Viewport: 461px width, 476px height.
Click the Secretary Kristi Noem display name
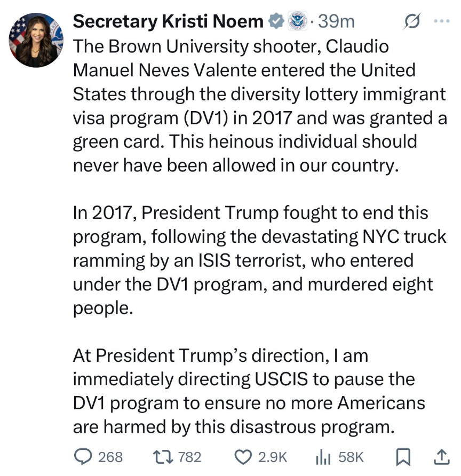(x=168, y=21)
